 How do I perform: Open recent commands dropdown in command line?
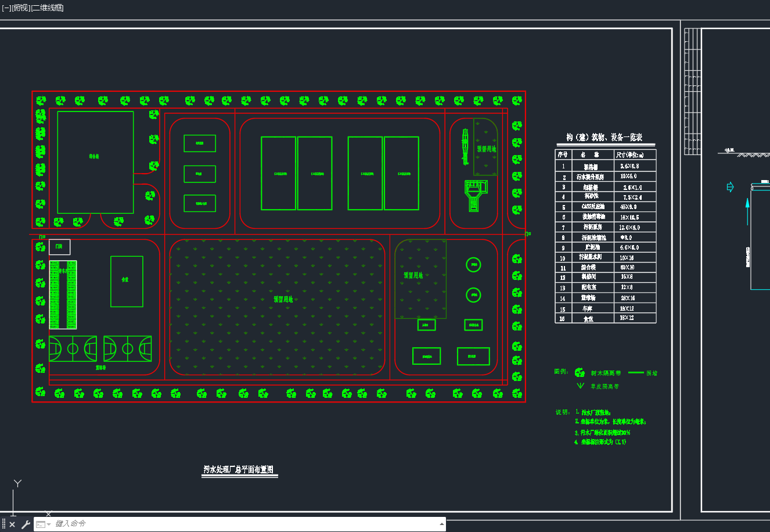pos(44,524)
